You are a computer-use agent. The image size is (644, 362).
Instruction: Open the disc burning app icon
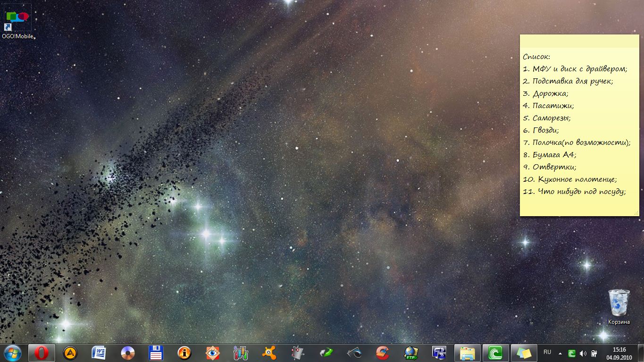[127, 353]
